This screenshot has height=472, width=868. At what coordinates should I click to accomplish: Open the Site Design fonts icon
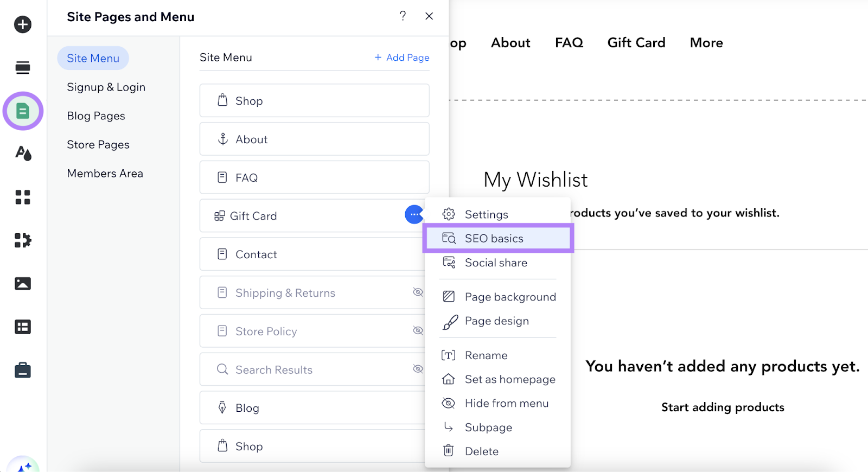pos(23,154)
